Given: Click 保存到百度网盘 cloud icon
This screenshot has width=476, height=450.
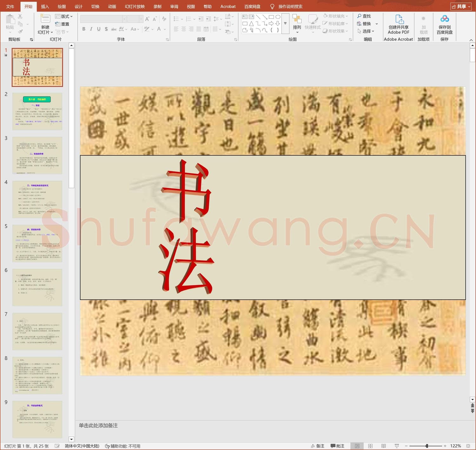Looking at the screenshot, I should point(445,19).
